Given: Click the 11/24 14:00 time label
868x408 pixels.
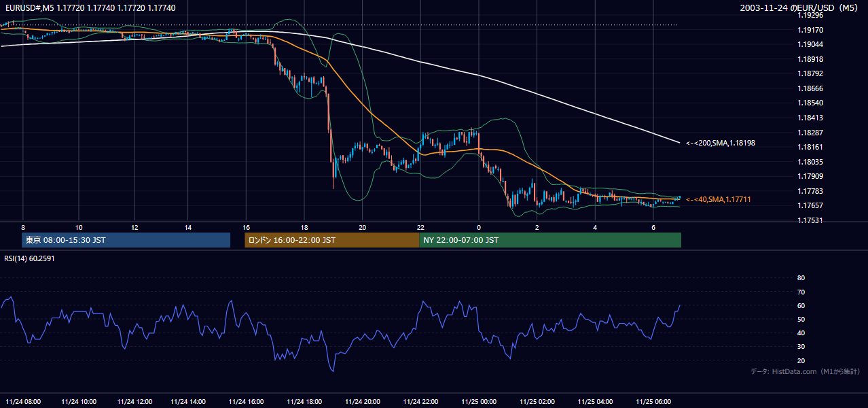Looking at the screenshot, I should [x=188, y=402].
